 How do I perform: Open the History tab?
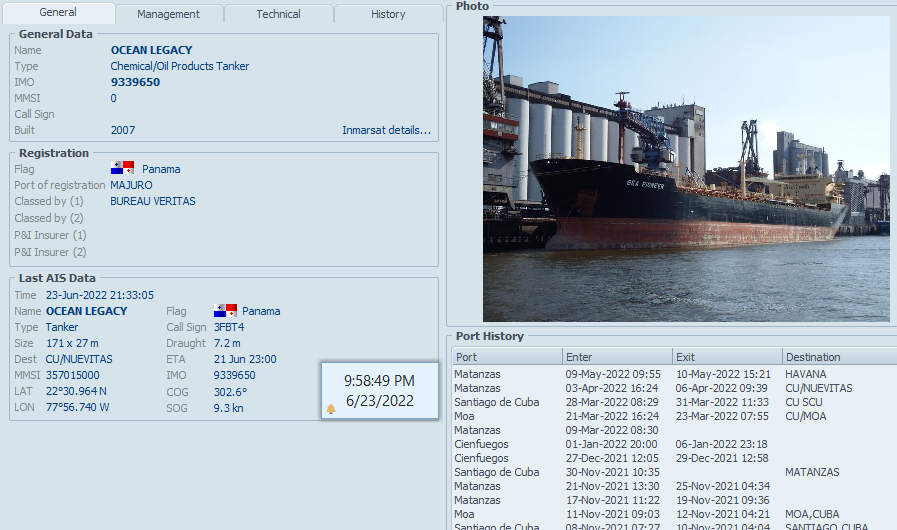click(x=388, y=14)
